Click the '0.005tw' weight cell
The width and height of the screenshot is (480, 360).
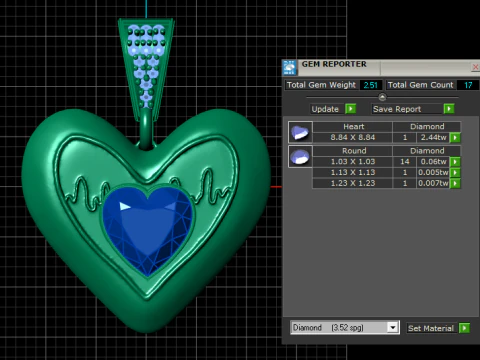(x=433, y=172)
